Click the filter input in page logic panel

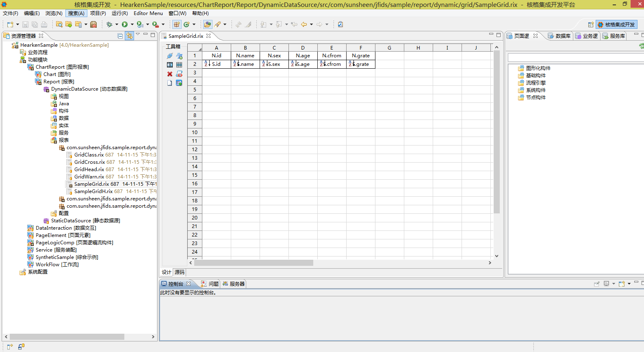pyautogui.click(x=576, y=58)
